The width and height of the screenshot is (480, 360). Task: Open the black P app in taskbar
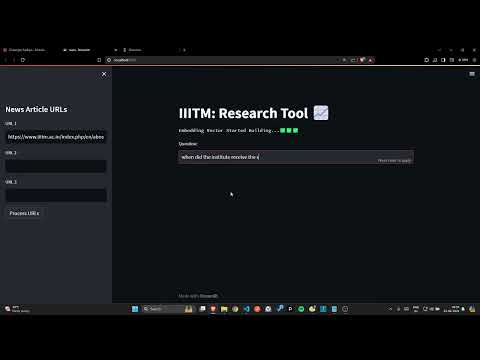tap(290, 309)
